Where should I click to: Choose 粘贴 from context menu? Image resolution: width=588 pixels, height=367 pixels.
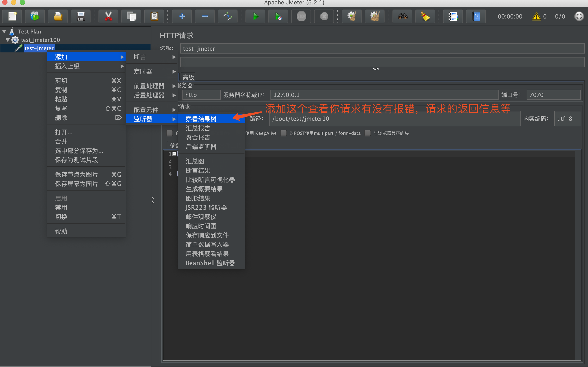86,99
